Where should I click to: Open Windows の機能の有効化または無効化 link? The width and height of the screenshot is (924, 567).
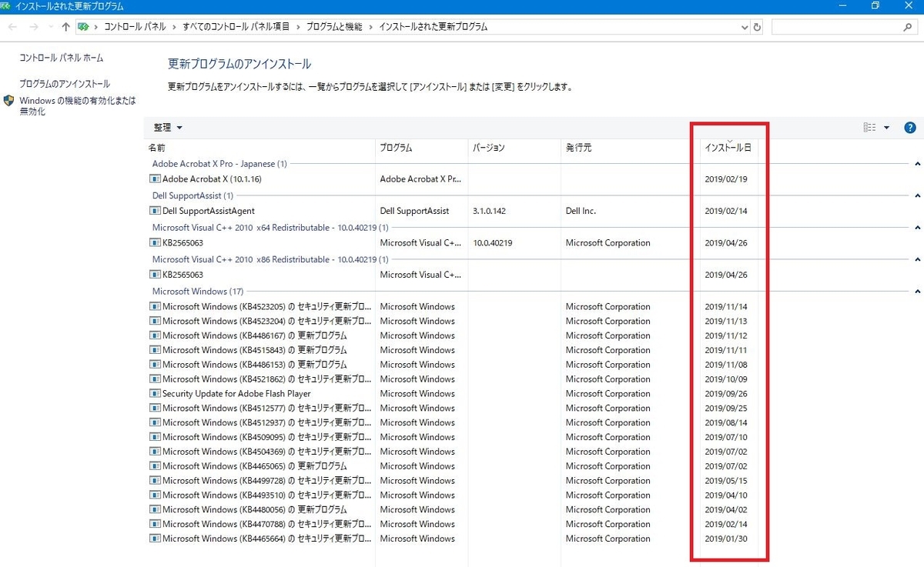click(x=77, y=106)
